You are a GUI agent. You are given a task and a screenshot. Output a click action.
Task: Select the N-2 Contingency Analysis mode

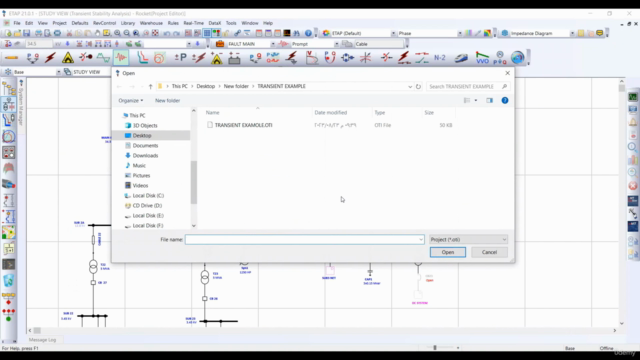click(440, 58)
